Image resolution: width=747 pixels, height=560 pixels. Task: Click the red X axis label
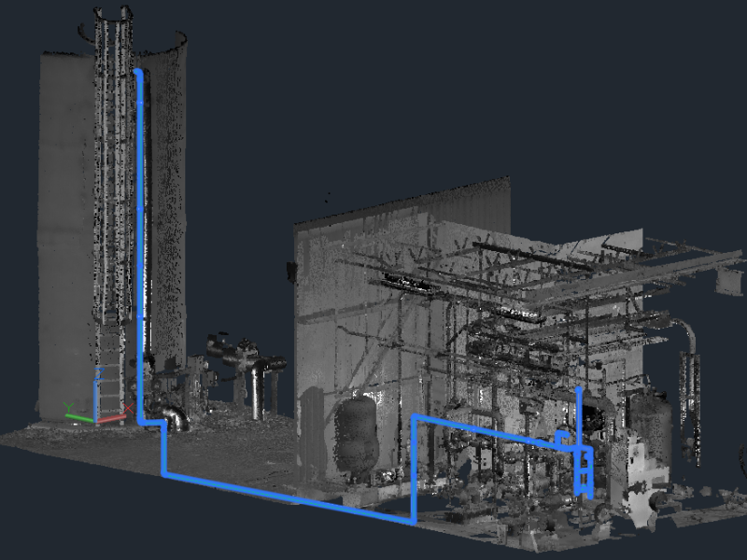point(128,408)
